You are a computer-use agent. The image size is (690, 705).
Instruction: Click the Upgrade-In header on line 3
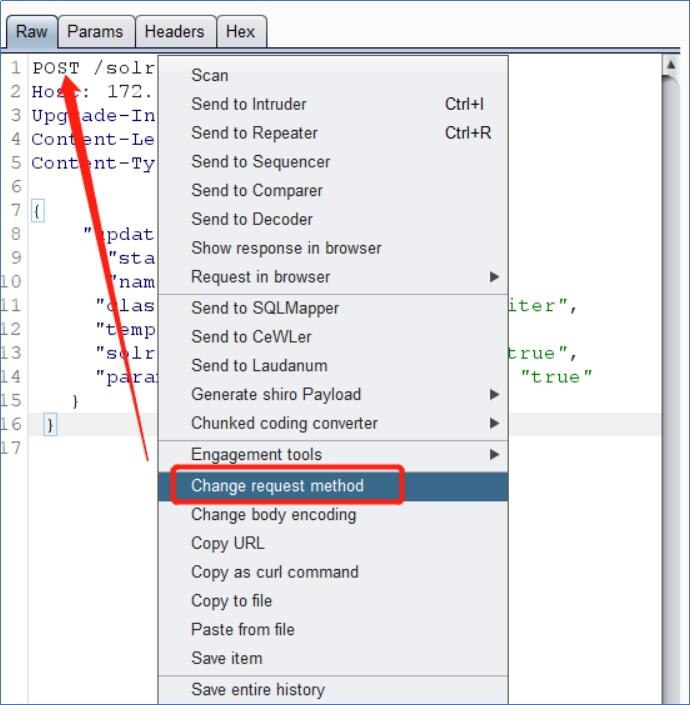pyautogui.click(x=93, y=116)
